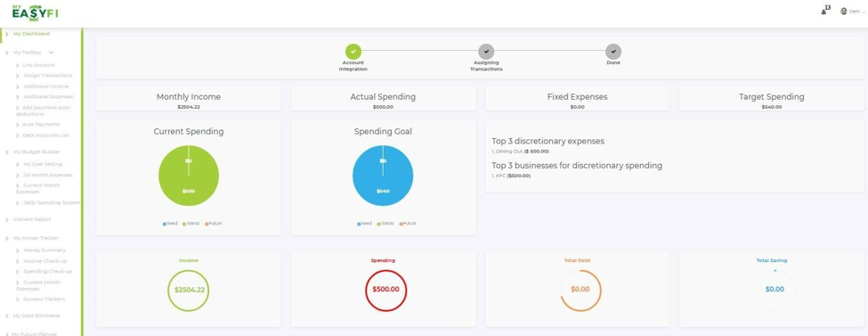Toggle the Wants legend in Spending Goal

tap(385, 224)
